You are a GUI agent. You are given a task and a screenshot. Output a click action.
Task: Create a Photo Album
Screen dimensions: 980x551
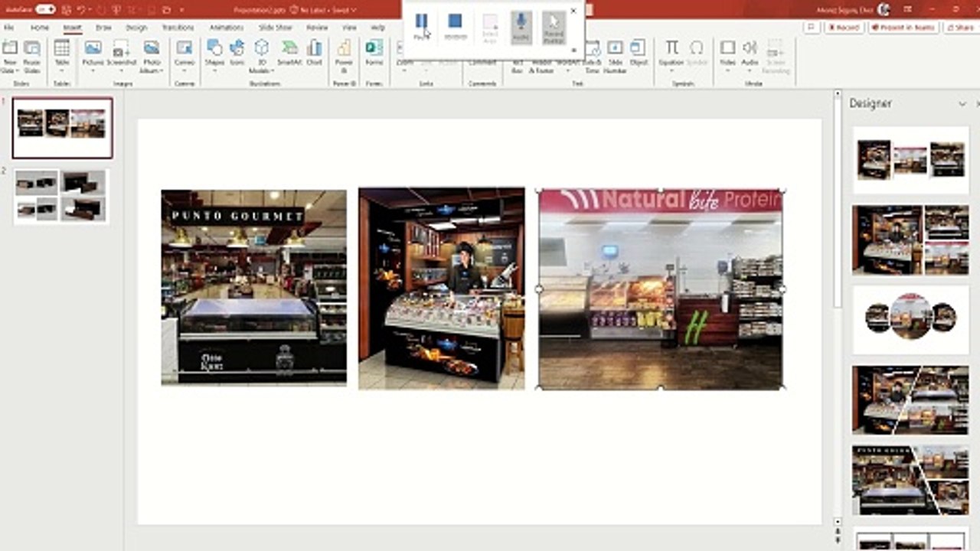151,57
